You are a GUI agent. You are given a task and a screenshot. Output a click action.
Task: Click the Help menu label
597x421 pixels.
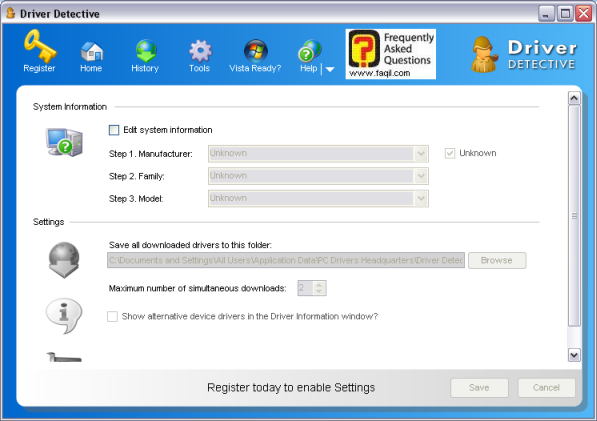point(308,69)
